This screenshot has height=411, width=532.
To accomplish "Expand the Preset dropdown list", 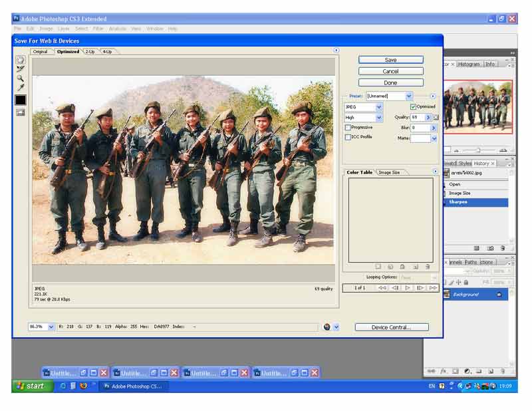I will tap(409, 96).
